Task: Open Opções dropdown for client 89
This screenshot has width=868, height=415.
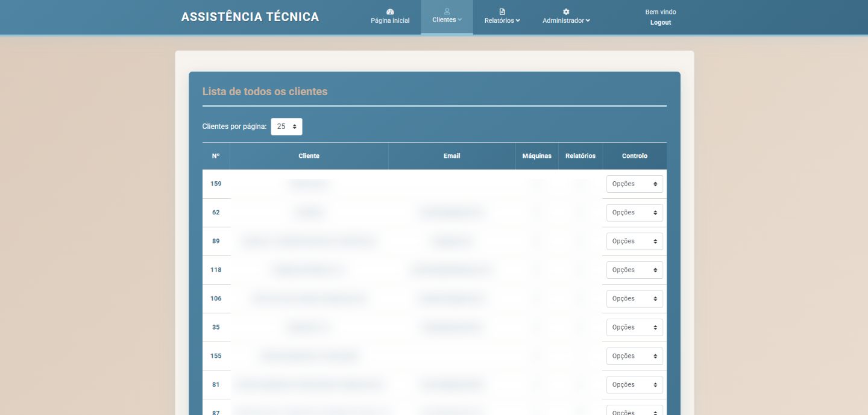Action: click(634, 241)
